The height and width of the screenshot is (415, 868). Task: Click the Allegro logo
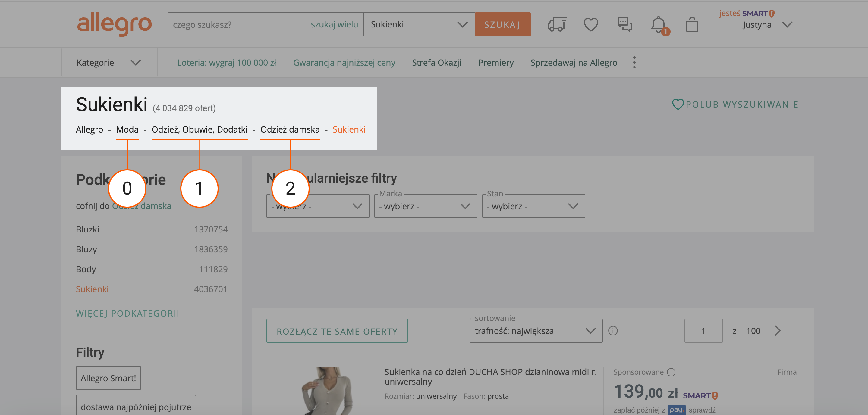click(x=114, y=24)
